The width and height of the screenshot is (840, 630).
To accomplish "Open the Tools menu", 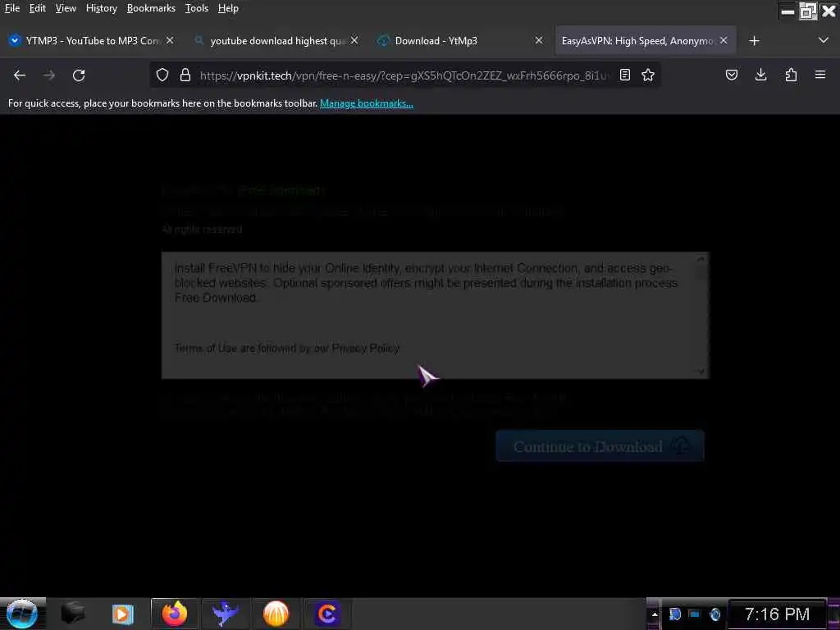I will pyautogui.click(x=197, y=8).
